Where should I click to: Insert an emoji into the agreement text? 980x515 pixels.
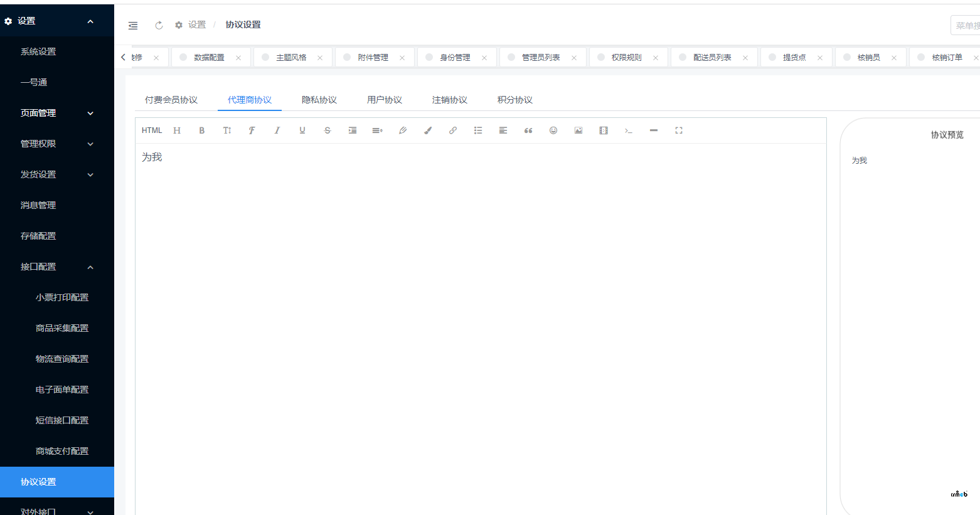553,130
